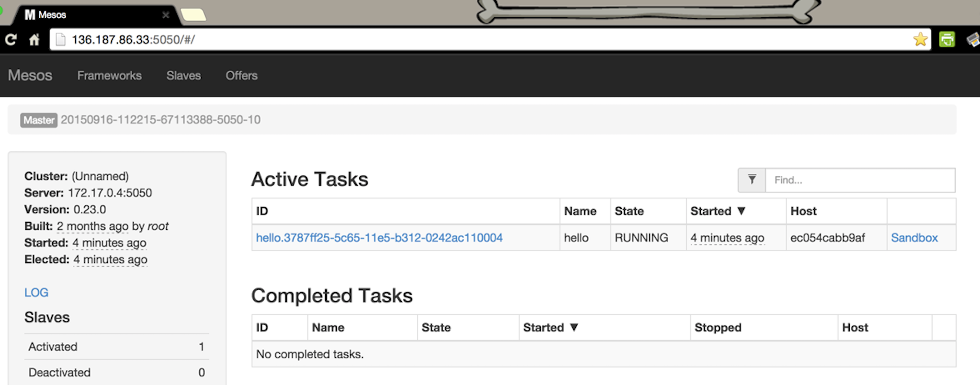Click host ec054cabb9af cell
This screenshot has width=980, height=385.
(x=828, y=238)
